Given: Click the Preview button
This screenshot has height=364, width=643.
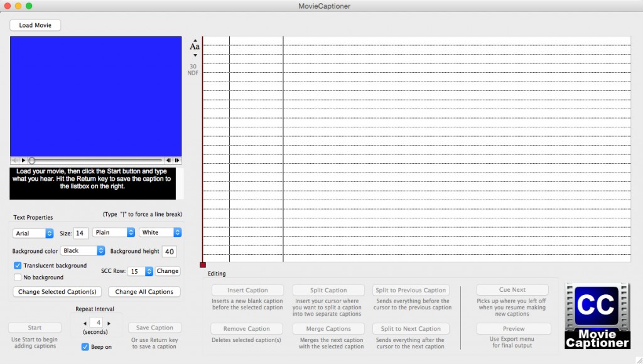Looking at the screenshot, I should tap(514, 329).
